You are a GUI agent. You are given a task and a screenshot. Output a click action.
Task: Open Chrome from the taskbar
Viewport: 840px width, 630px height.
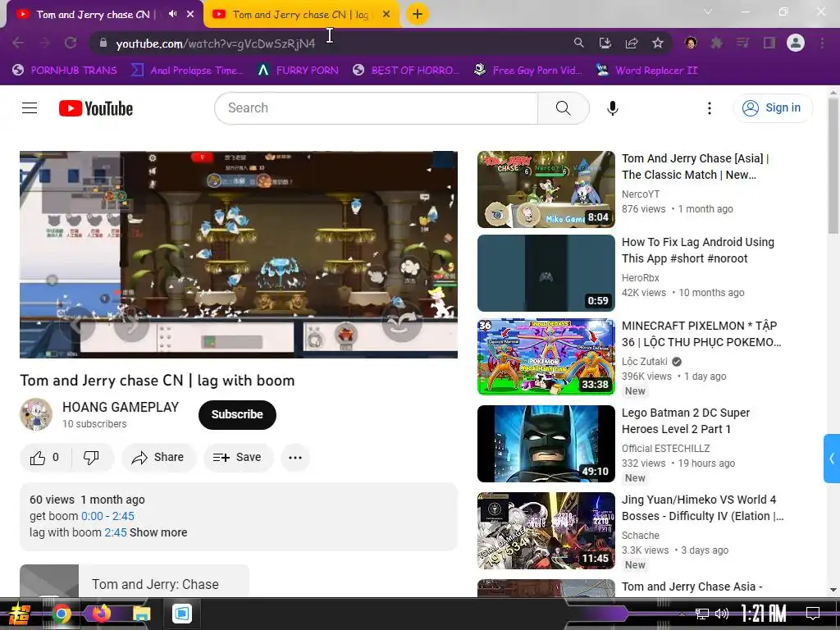(x=61, y=614)
